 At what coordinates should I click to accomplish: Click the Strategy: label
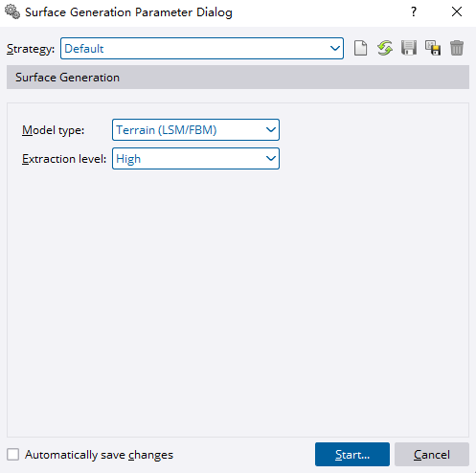point(31,49)
